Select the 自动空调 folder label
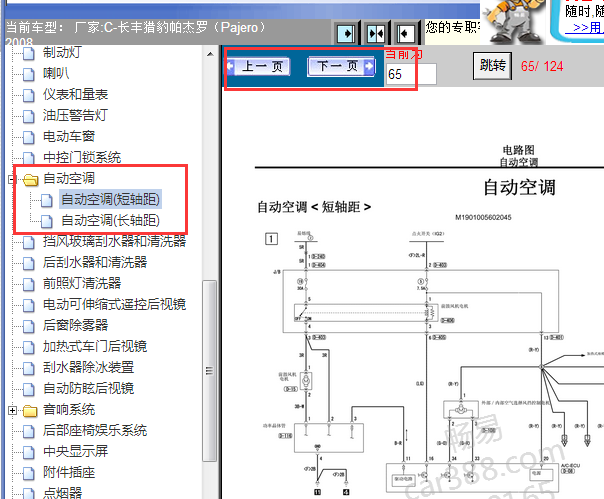This screenshot has width=604, height=499. pos(69,178)
